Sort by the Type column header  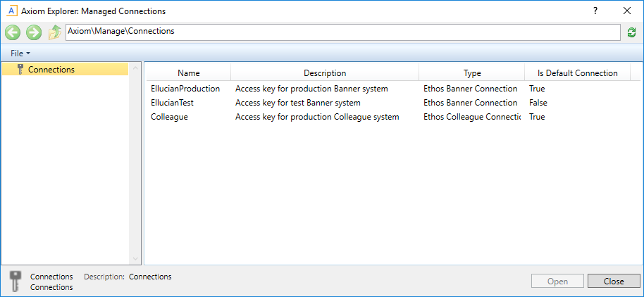(x=471, y=73)
